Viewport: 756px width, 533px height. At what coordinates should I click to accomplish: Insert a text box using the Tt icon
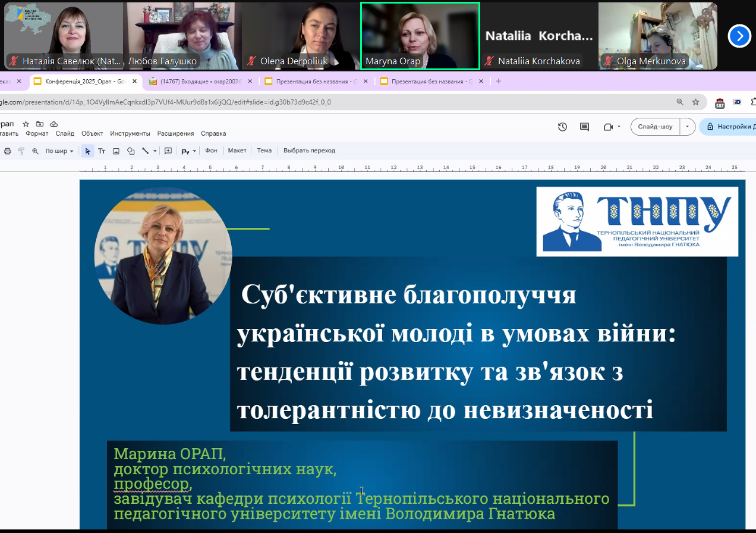pyautogui.click(x=102, y=151)
